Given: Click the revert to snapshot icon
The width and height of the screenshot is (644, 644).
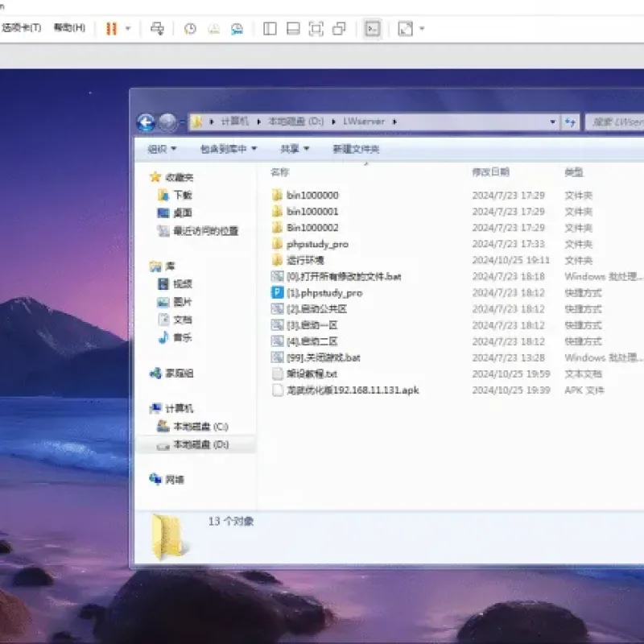Looking at the screenshot, I should tap(213, 29).
